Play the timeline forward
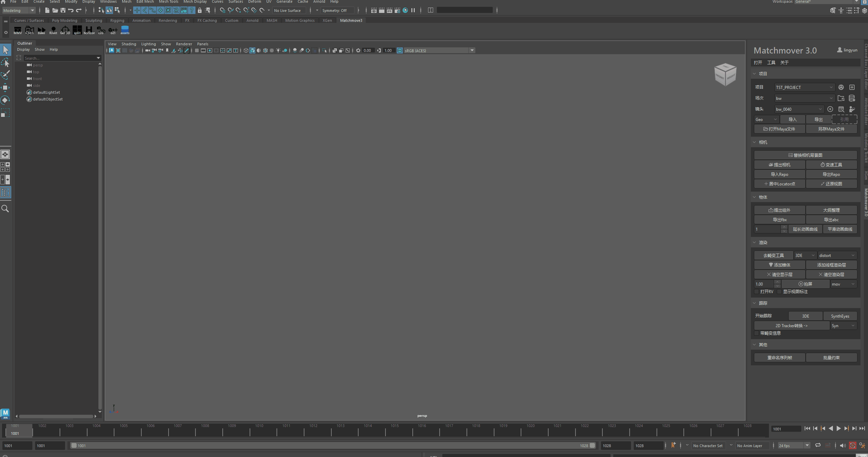The image size is (868, 457). pos(838,429)
